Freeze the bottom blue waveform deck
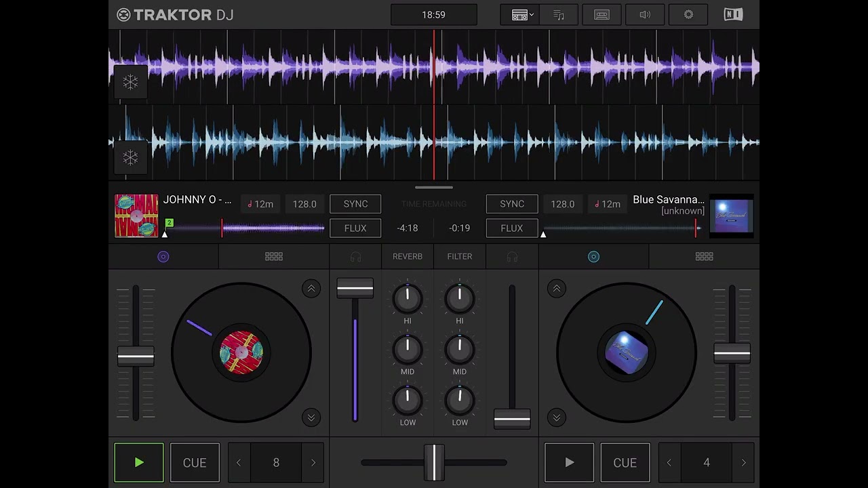The width and height of the screenshot is (868, 488). coord(130,158)
